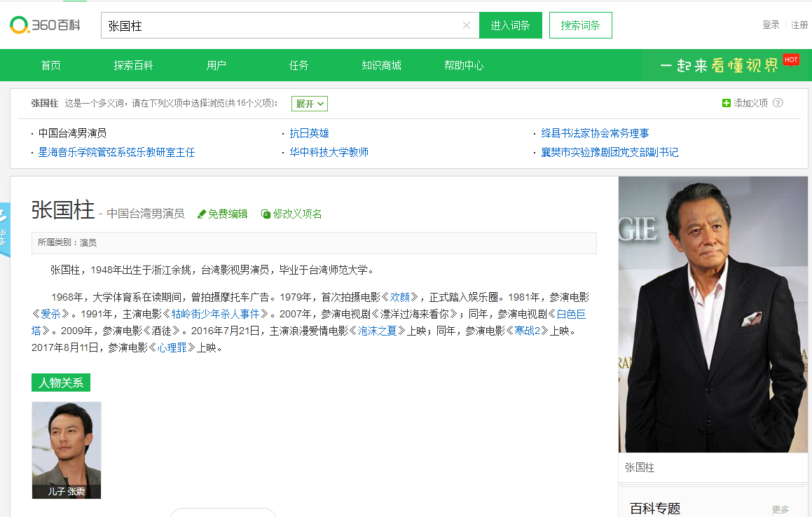Open the 首页 nav tab
The width and height of the screenshot is (812, 517).
coord(50,65)
